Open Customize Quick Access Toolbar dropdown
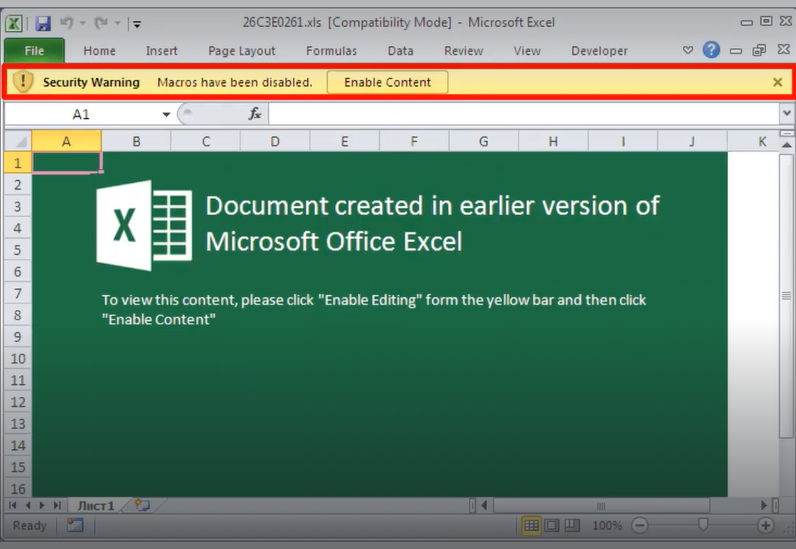 click(x=137, y=24)
